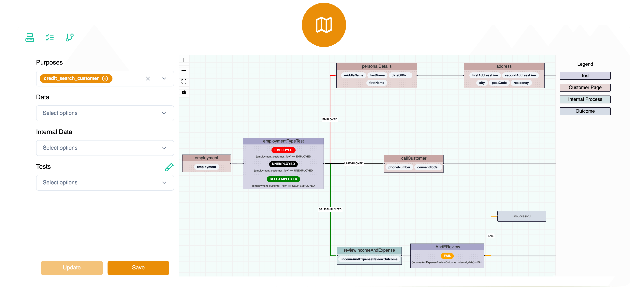The image size is (644, 298).
Task: Click the Purposes multi-select input field
Action: tap(105, 79)
